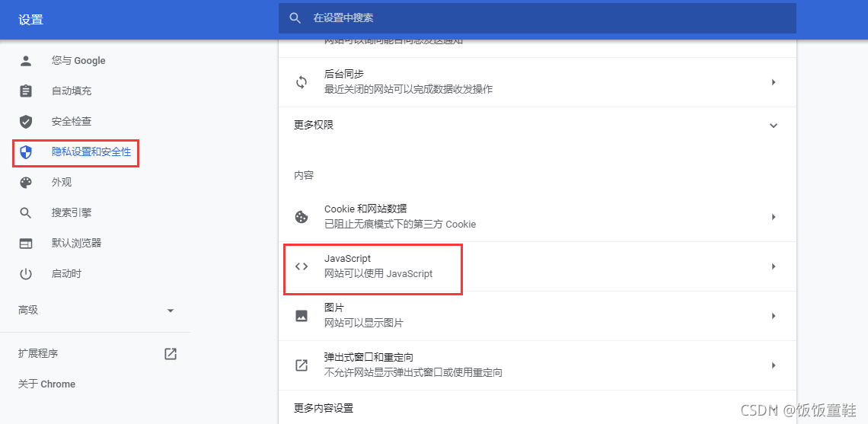Click the 设置 page title
This screenshot has height=424, width=868.
coord(30,20)
